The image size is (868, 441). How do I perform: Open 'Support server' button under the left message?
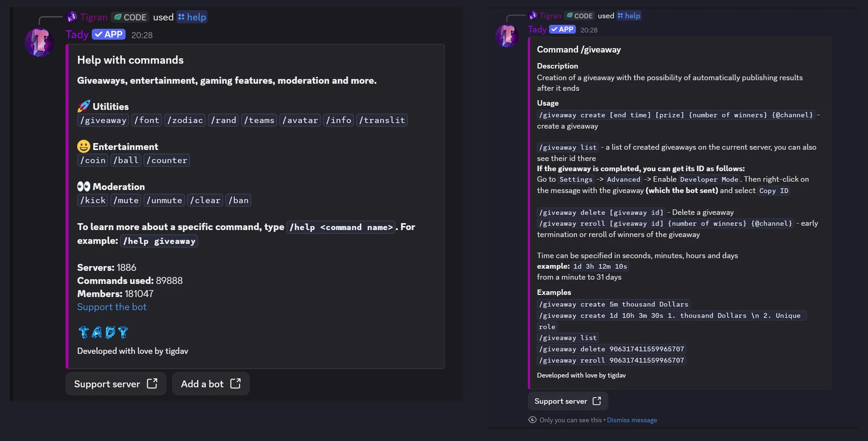click(x=116, y=383)
